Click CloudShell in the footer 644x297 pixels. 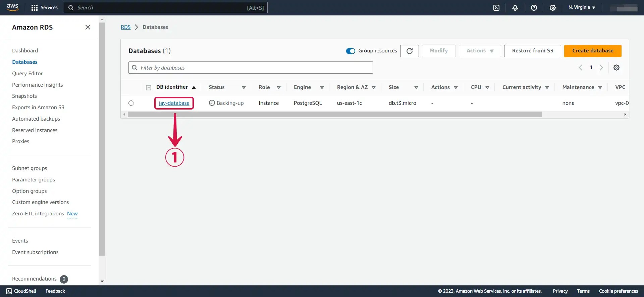click(21, 291)
